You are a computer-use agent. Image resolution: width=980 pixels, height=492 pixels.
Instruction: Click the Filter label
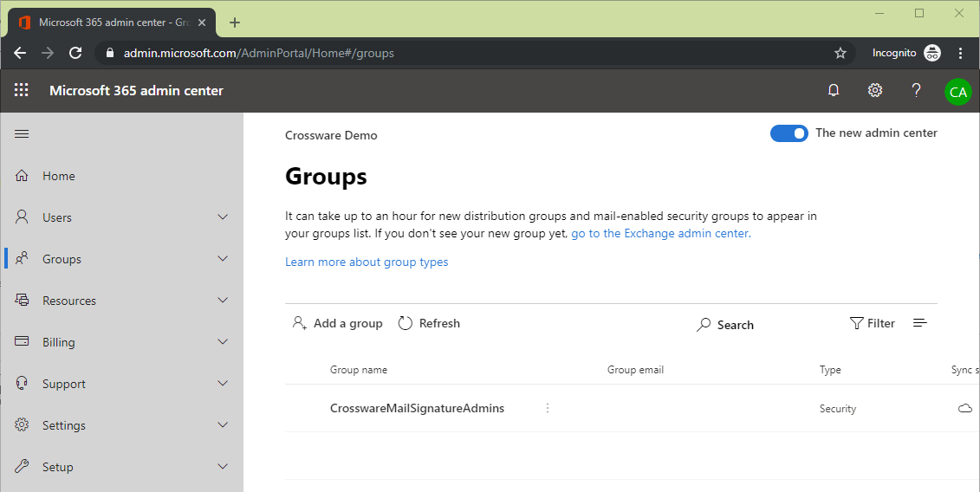coord(881,323)
